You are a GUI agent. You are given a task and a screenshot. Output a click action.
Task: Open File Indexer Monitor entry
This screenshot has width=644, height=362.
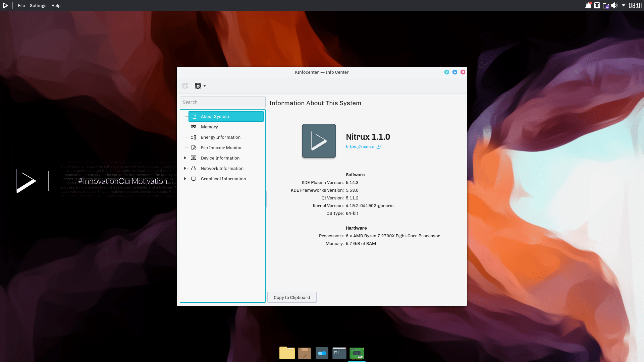click(x=221, y=147)
